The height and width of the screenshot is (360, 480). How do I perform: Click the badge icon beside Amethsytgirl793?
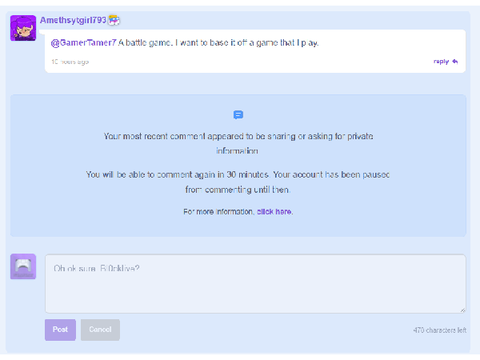point(114,20)
